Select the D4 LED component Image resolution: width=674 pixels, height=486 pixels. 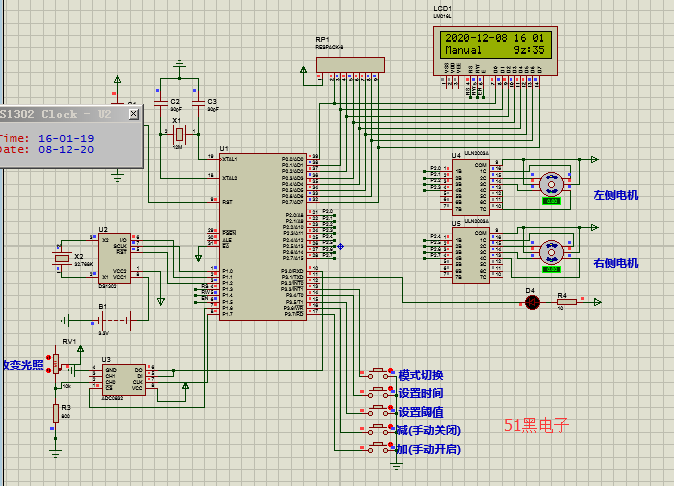coord(531,302)
